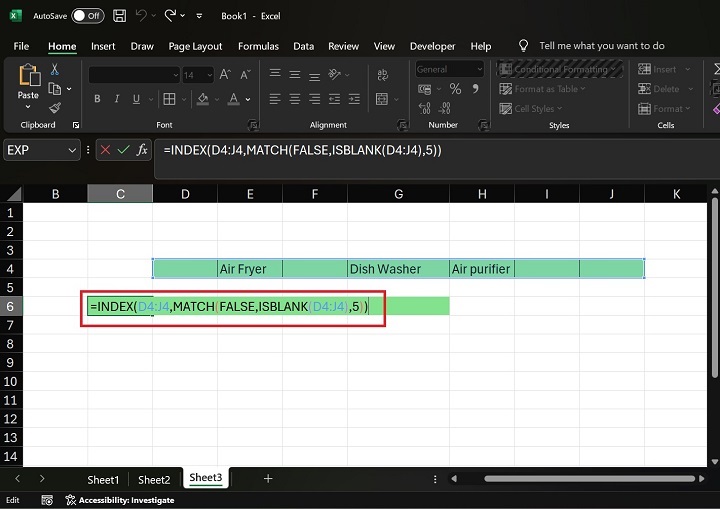
Task: Click the Redo arrow icon
Action: click(169, 16)
